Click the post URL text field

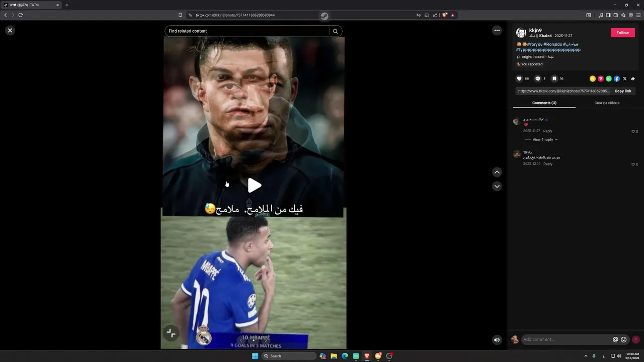point(563,91)
